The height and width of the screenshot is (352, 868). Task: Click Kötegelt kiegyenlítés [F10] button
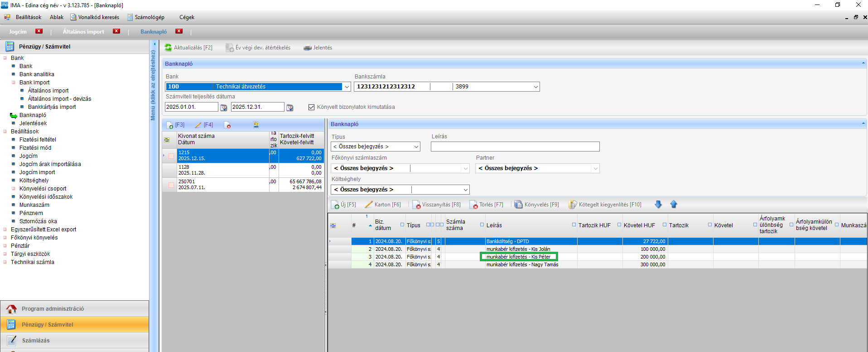(605, 205)
